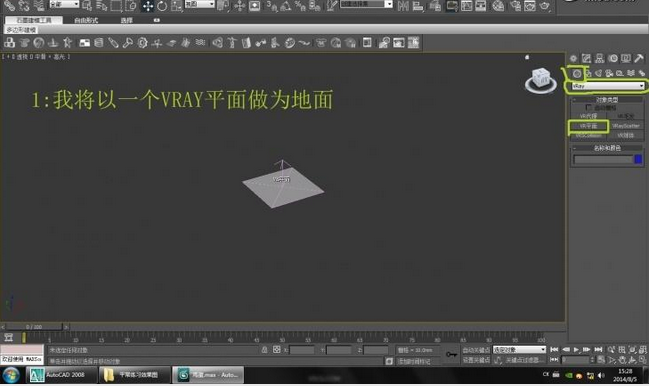Viewport: 649px width, 386px height.
Task: Toggle the AutoGrid checkbox under Object Type
Action: [x=589, y=108]
